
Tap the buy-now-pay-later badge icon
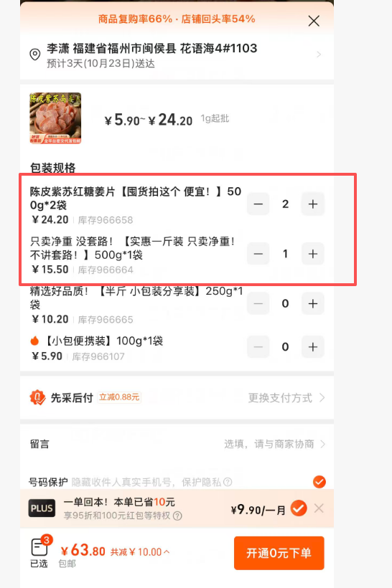37,397
